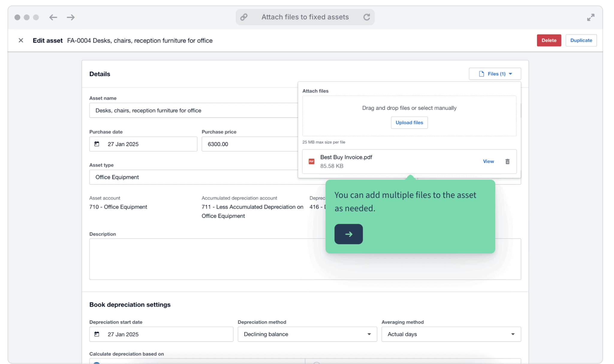
Task: Open the Depreciation method dropdown
Action: click(369, 334)
